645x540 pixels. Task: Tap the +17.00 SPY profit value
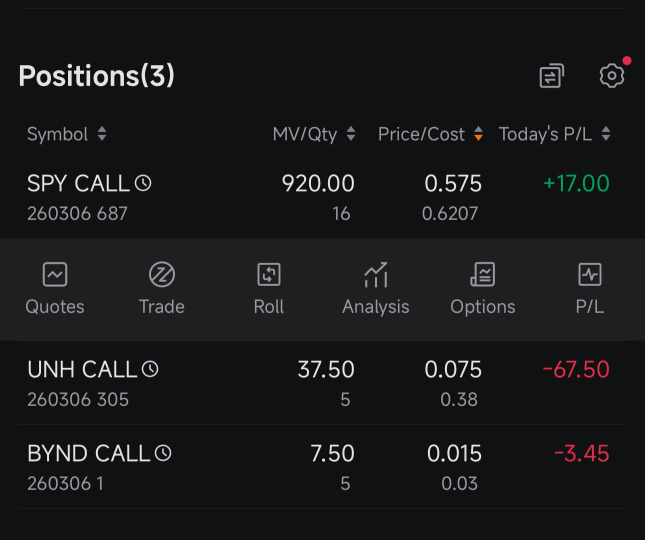coord(576,183)
